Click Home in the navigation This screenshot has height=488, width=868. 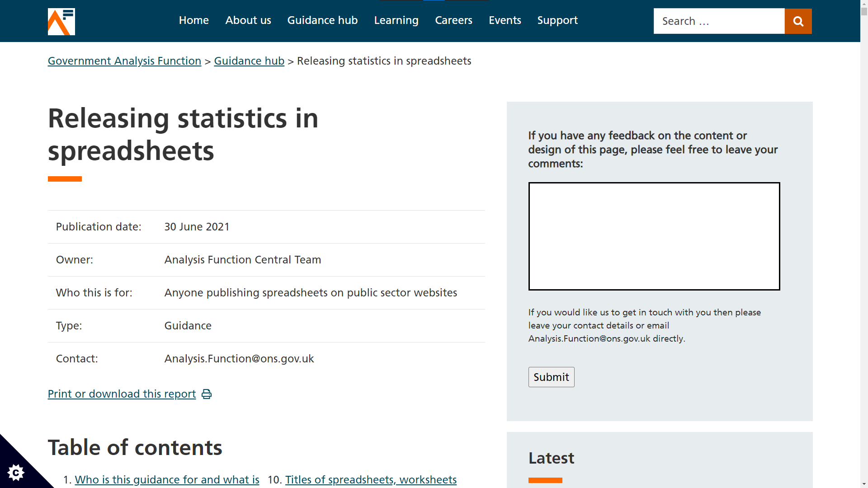(x=193, y=20)
